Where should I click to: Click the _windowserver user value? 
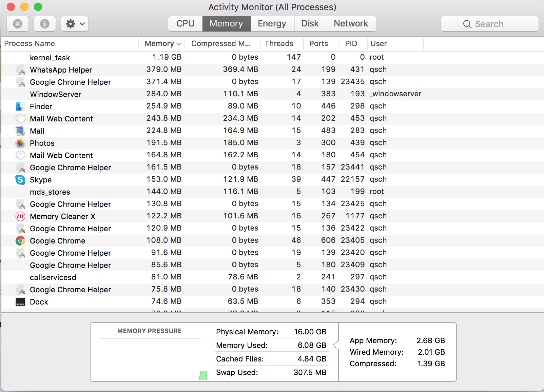coord(395,94)
